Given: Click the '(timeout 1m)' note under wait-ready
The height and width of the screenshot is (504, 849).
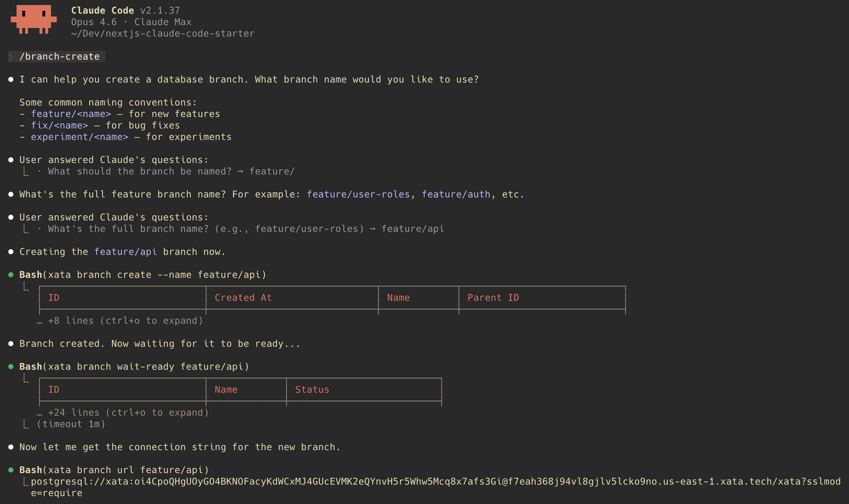Looking at the screenshot, I should [x=71, y=424].
